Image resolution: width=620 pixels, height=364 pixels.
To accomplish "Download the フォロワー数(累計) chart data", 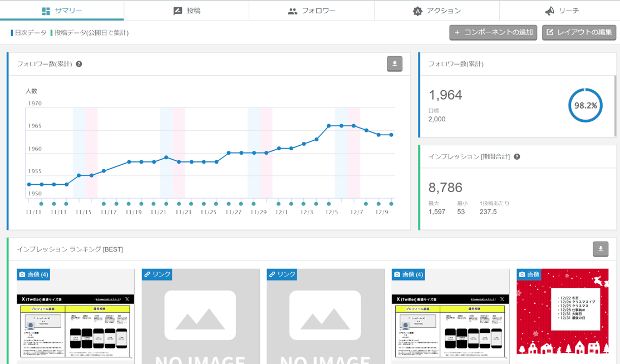I will click(394, 64).
